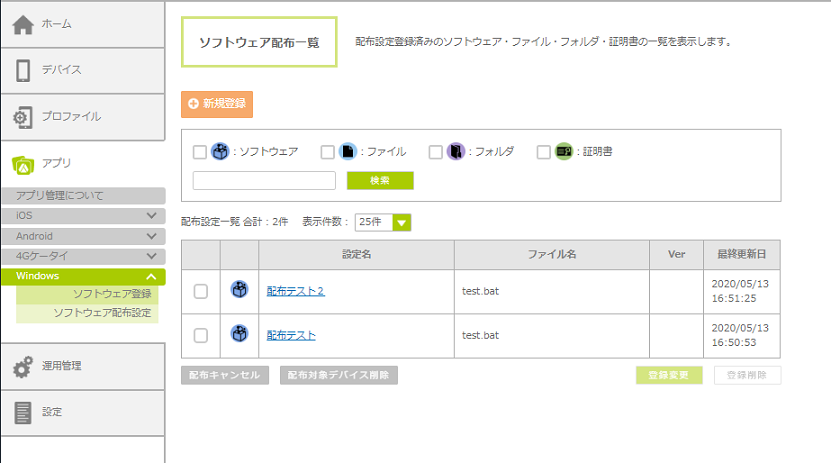Click the green App icon in sidebar
The height and width of the screenshot is (463, 831).
pyautogui.click(x=23, y=163)
